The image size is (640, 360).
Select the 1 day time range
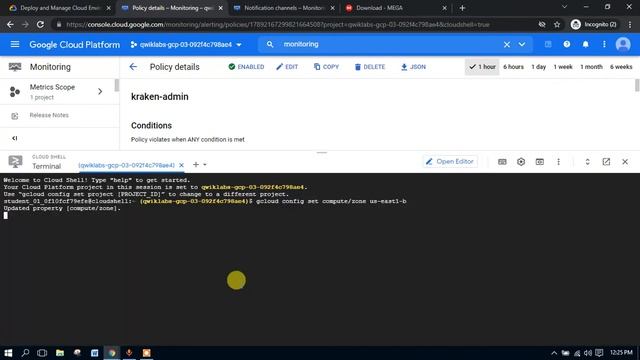(538, 67)
